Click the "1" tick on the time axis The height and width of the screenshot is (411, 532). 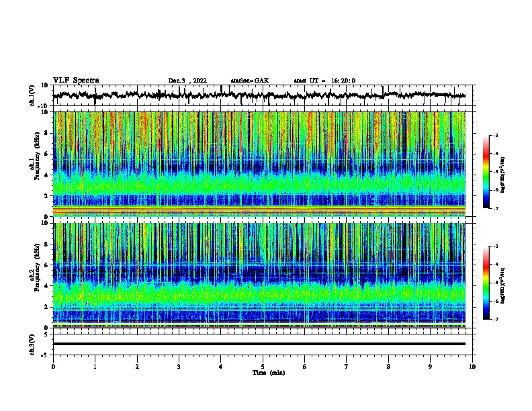click(95, 367)
